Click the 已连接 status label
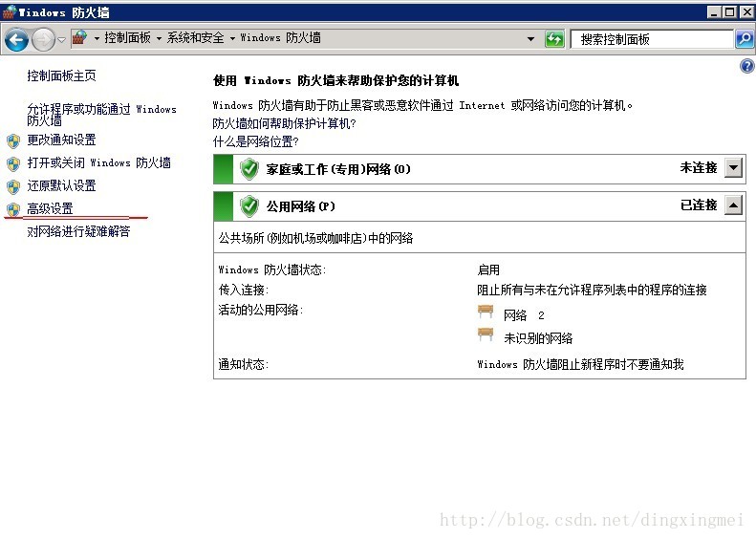This screenshot has width=756, height=539. (699, 205)
